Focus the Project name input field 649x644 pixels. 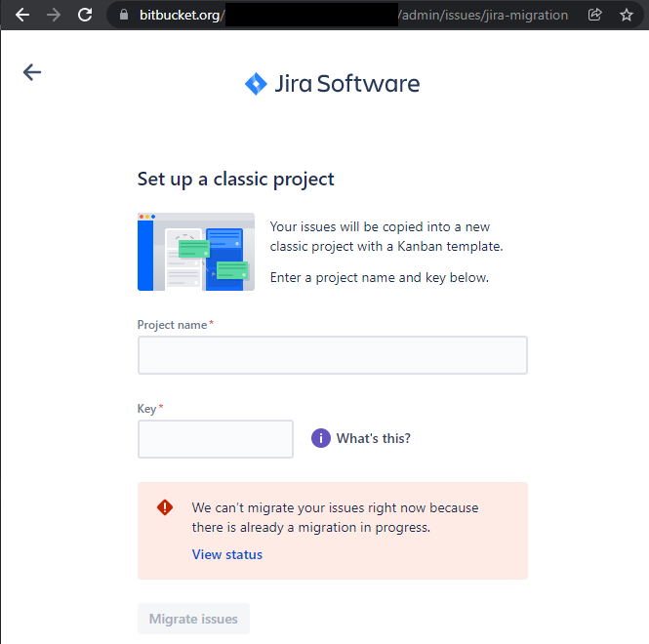[333, 355]
